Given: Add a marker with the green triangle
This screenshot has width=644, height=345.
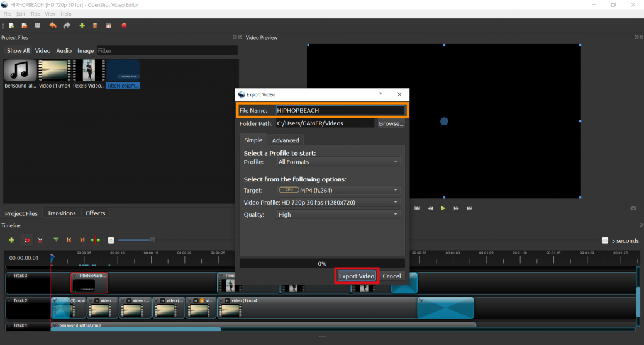Looking at the screenshot, I should point(56,240).
